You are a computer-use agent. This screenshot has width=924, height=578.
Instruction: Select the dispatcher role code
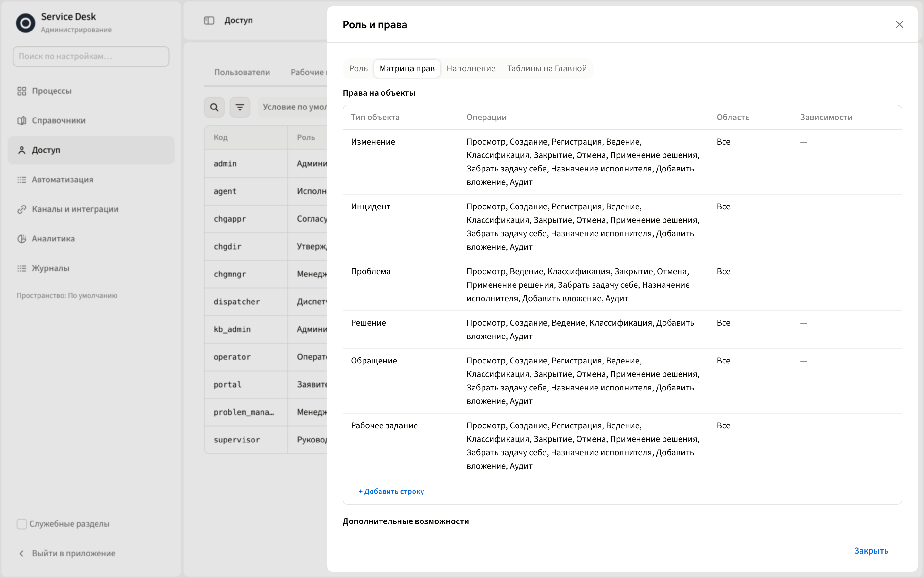point(237,302)
